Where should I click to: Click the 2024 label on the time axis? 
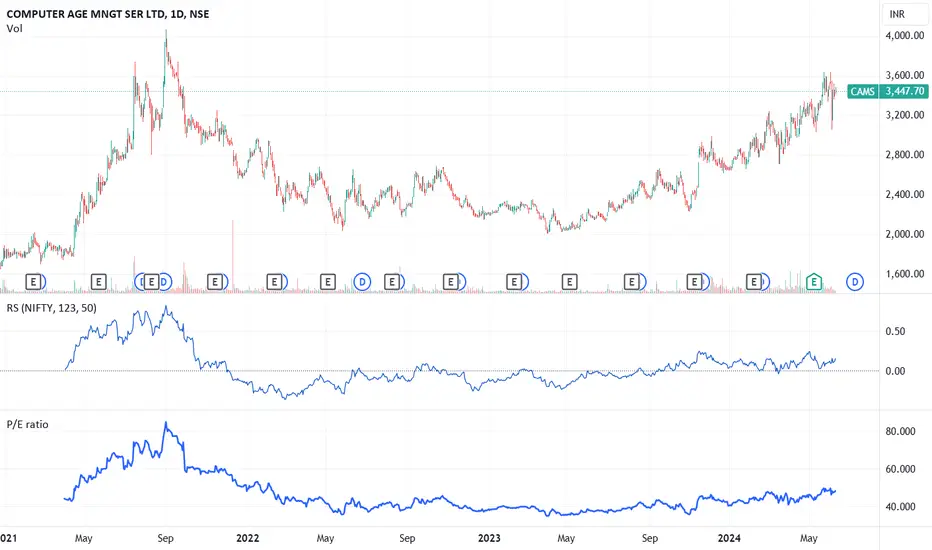[x=729, y=538]
